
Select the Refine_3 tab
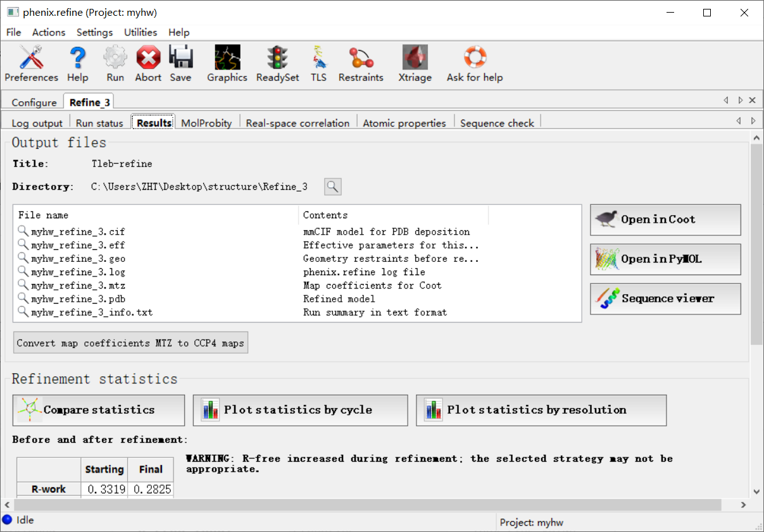tap(89, 102)
